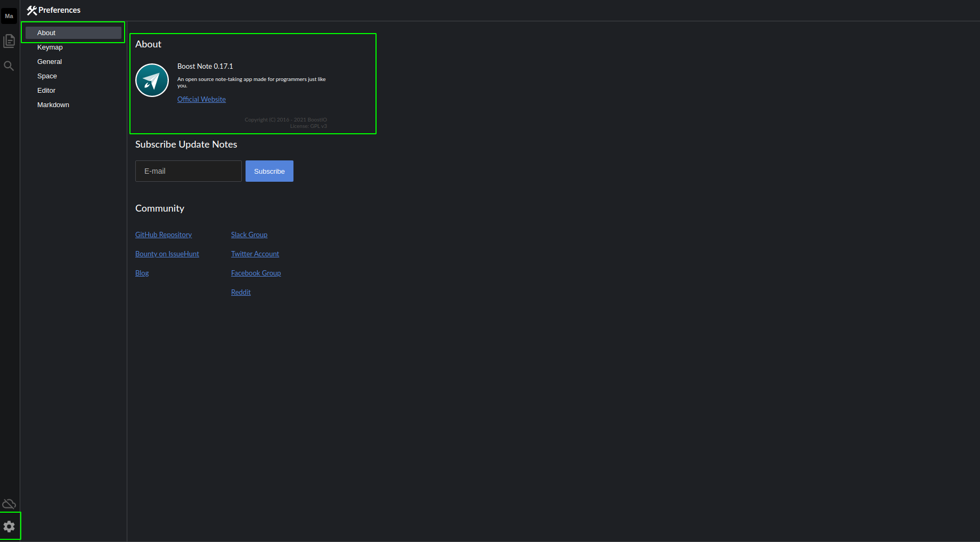Click inside the E-mail input field
Screen dimensions: 980x542
pos(188,171)
